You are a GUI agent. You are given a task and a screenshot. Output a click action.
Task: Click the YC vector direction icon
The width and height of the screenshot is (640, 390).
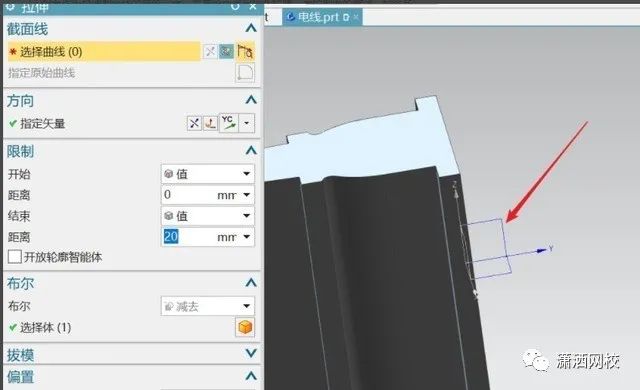[x=229, y=123]
